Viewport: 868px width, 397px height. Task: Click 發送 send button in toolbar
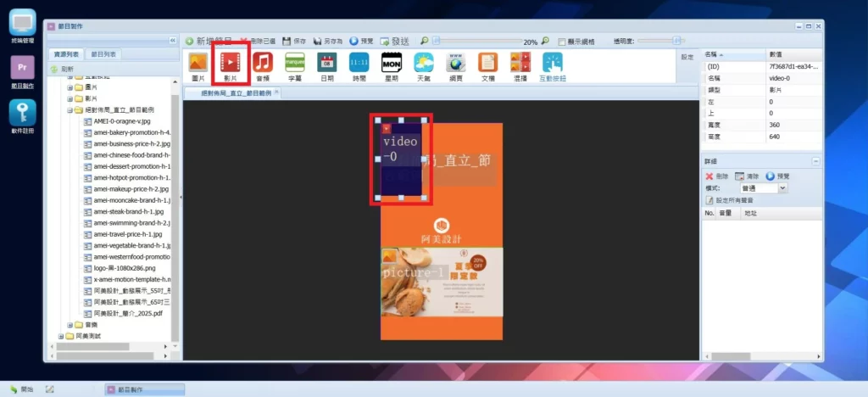pyautogui.click(x=394, y=41)
